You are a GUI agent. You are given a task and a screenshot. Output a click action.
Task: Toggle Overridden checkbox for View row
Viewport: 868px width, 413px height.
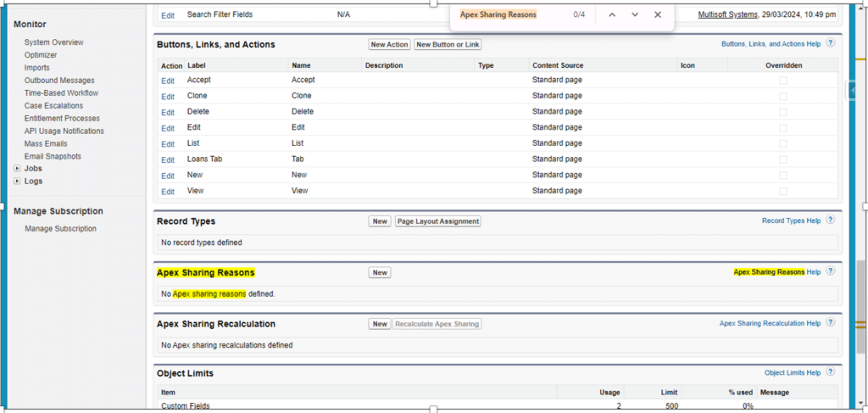(x=782, y=191)
